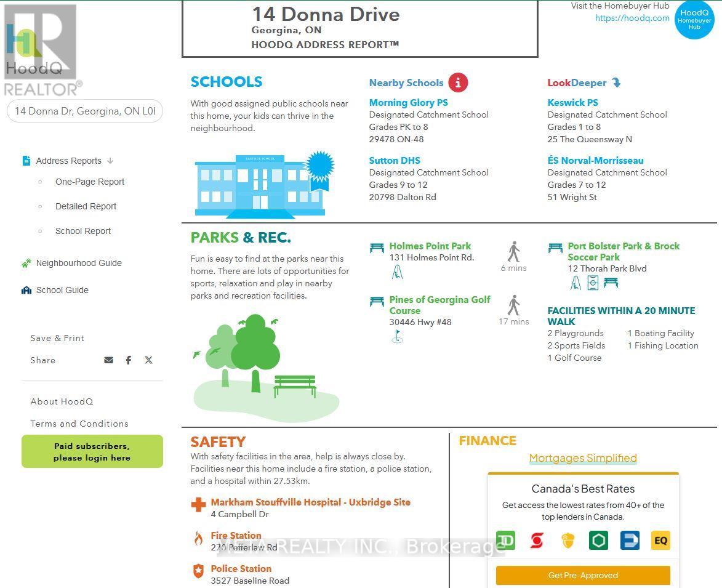Click the TD bank logo
Viewport: 722px width, 588px height.
pos(505,540)
